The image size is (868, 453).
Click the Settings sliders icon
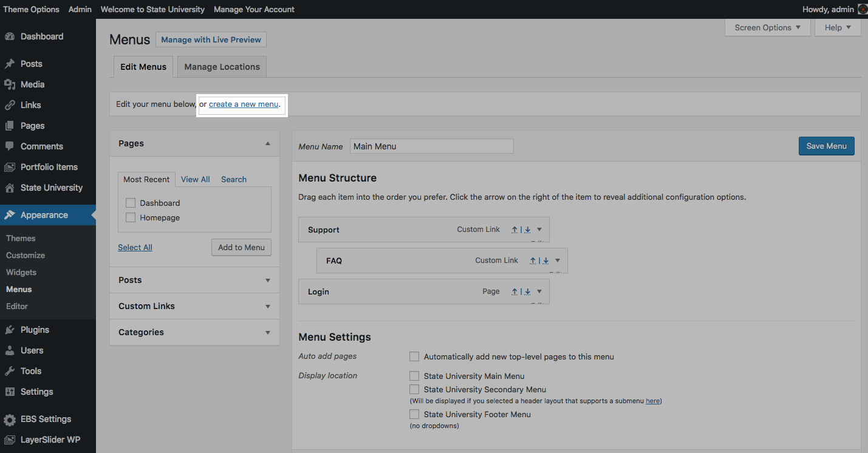click(10, 392)
